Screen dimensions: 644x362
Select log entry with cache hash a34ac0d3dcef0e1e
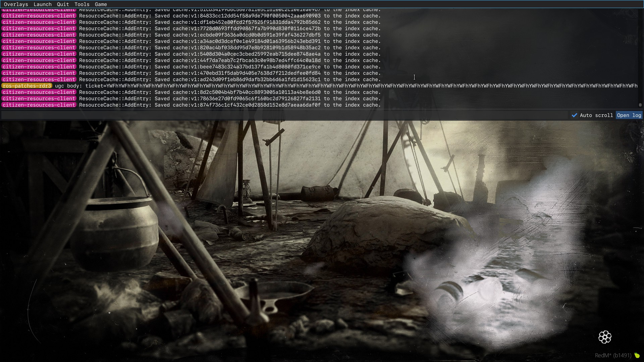191,41
